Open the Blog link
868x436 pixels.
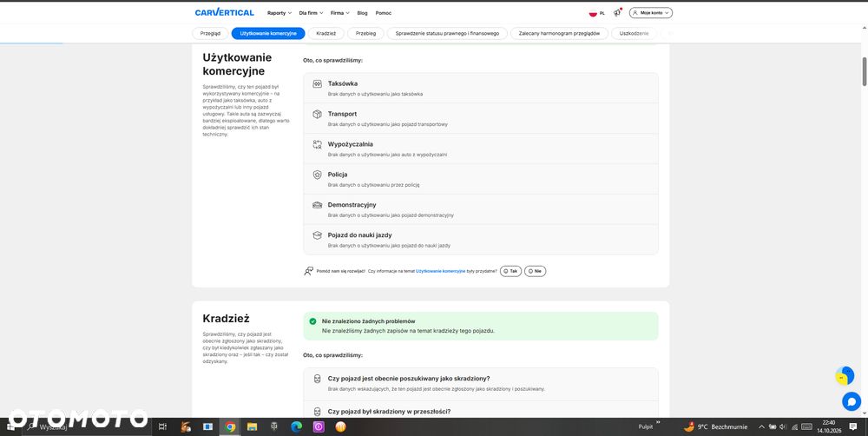pos(362,13)
